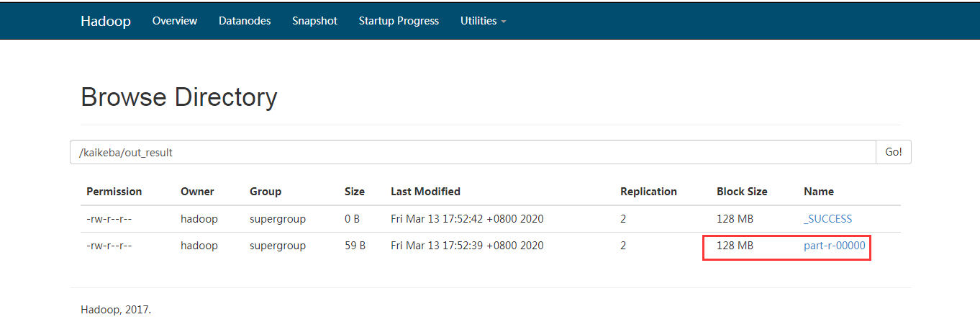Open the part-r-00000 file link

coord(834,246)
